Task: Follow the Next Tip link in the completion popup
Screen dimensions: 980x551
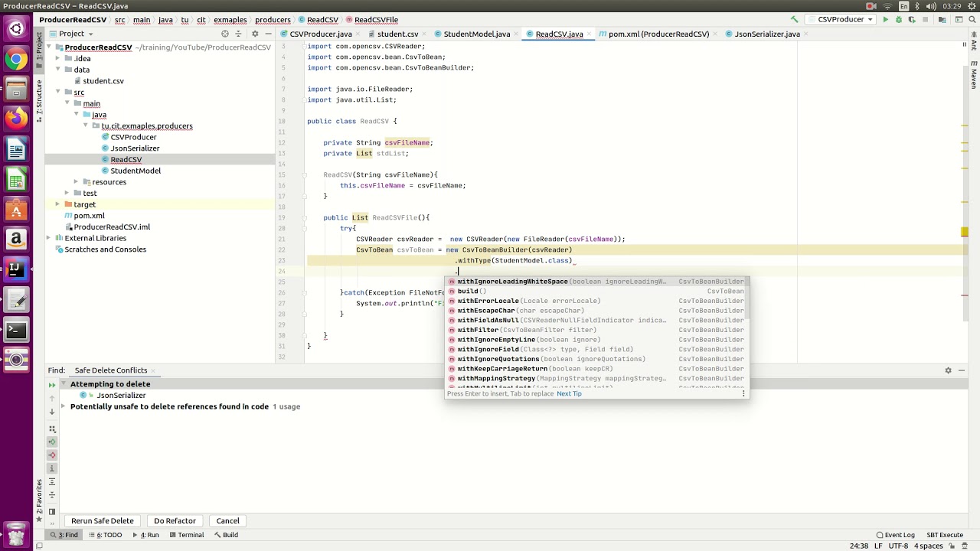Action: [x=569, y=393]
